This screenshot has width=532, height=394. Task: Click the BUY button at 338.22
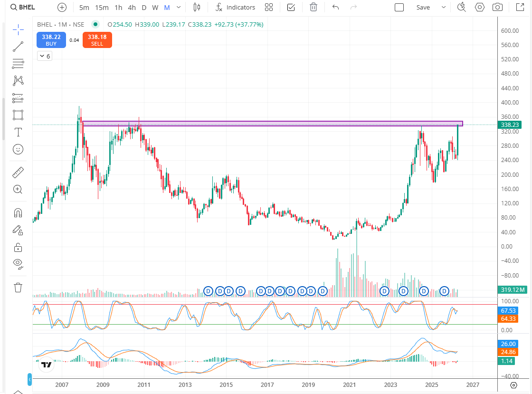coord(51,40)
